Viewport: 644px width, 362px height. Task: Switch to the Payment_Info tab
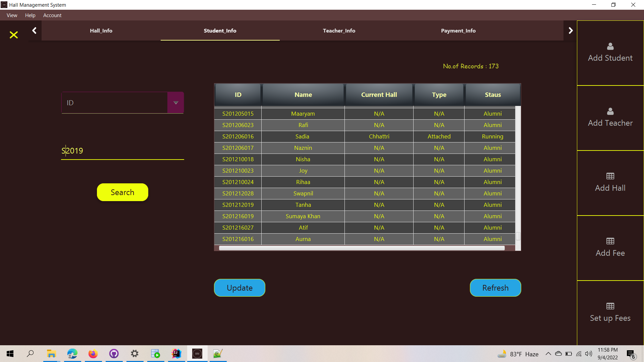click(458, 31)
